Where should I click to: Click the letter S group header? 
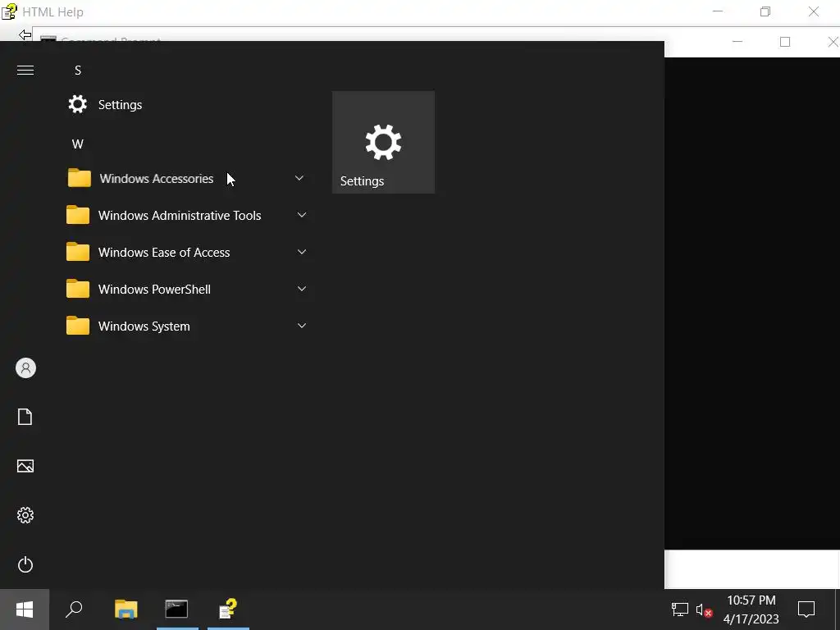[78, 71]
